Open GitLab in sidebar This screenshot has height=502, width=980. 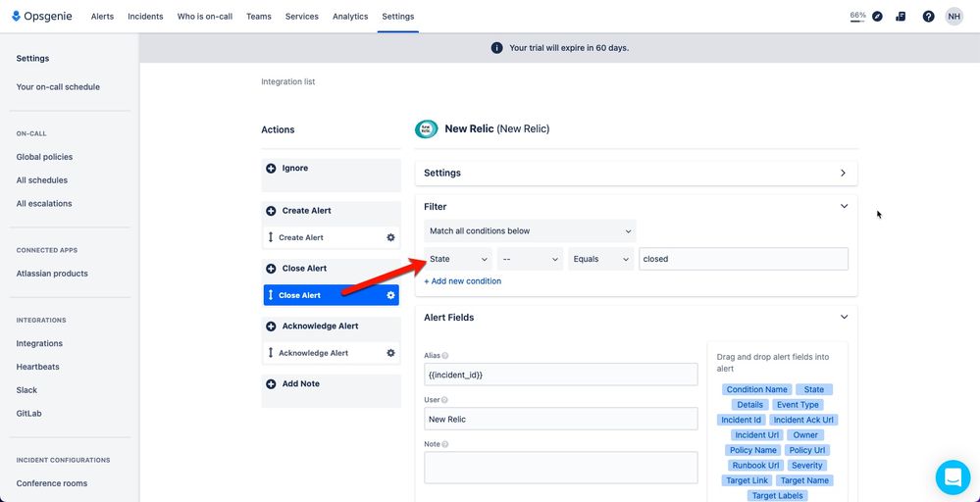(x=28, y=414)
